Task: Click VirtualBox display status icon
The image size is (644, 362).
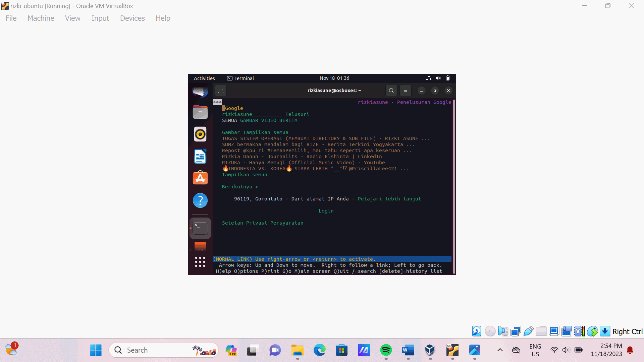Action: pyautogui.click(x=554, y=331)
